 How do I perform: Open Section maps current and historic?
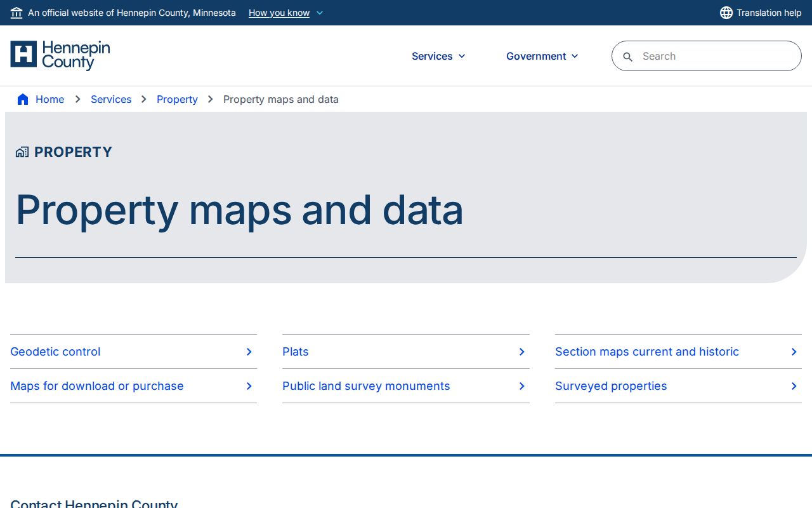tap(678, 352)
